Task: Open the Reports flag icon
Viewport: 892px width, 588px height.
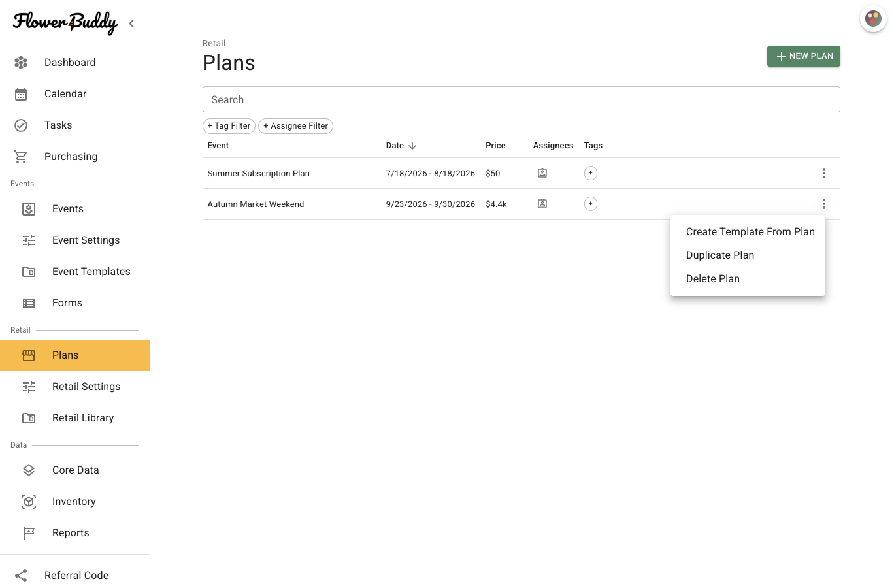Action: coord(29,533)
